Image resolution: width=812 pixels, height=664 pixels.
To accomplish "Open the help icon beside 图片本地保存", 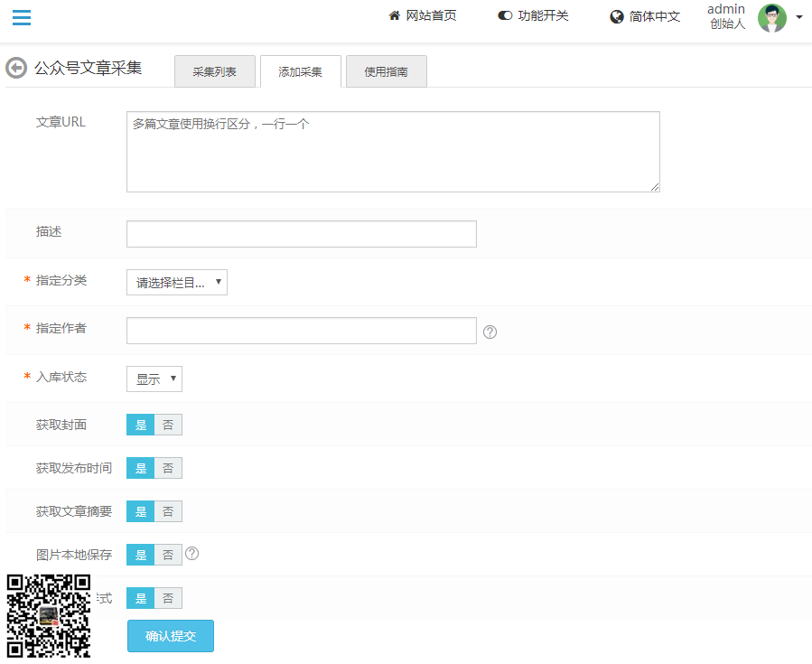I will click(192, 554).
